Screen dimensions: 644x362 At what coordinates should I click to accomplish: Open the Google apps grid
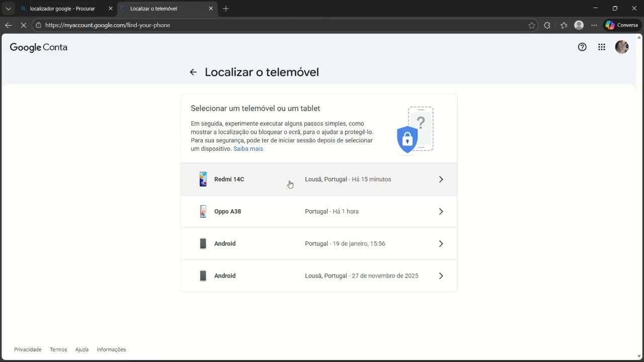(x=602, y=47)
